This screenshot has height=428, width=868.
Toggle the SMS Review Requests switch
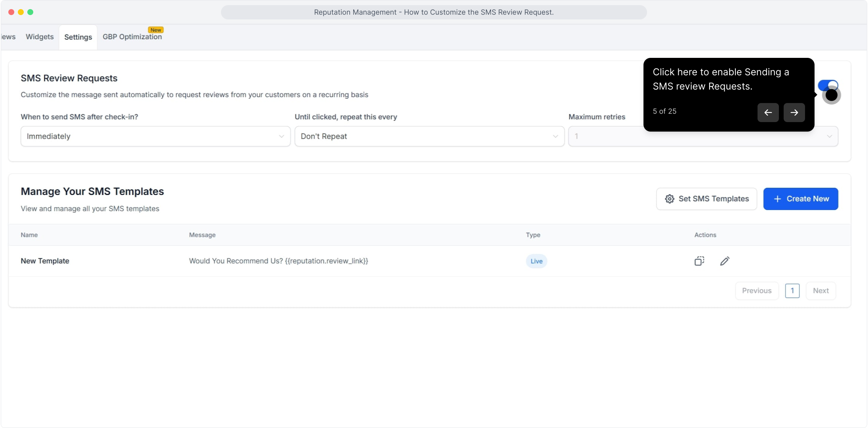[828, 86]
